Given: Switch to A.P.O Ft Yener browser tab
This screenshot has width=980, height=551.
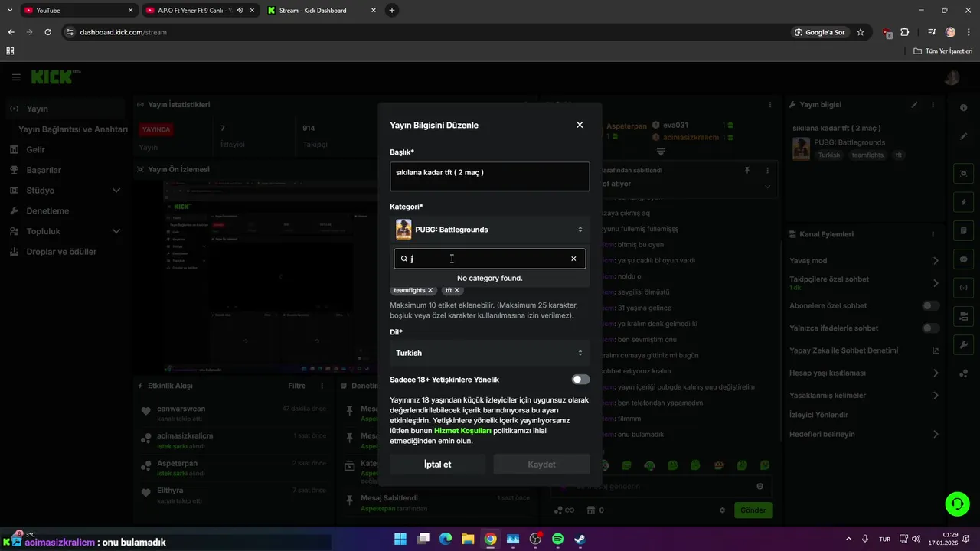Looking at the screenshot, I should coord(201,11).
